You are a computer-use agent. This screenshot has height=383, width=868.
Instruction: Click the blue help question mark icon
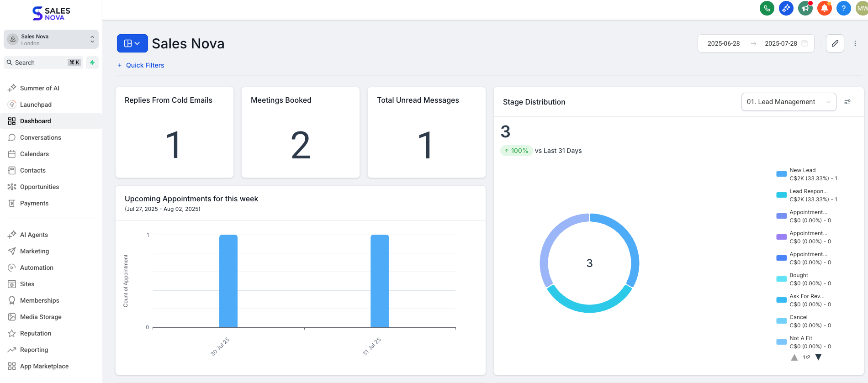[843, 8]
